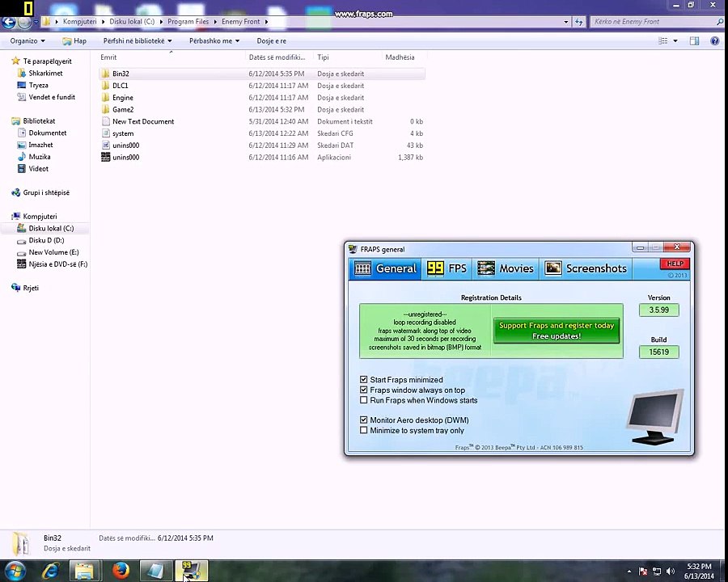
Task: Open the view options dropdown arrow
Action: pos(675,41)
